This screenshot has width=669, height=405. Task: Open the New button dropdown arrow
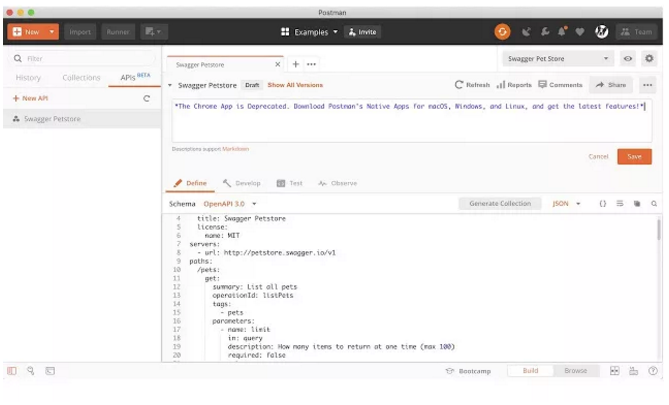tap(52, 32)
